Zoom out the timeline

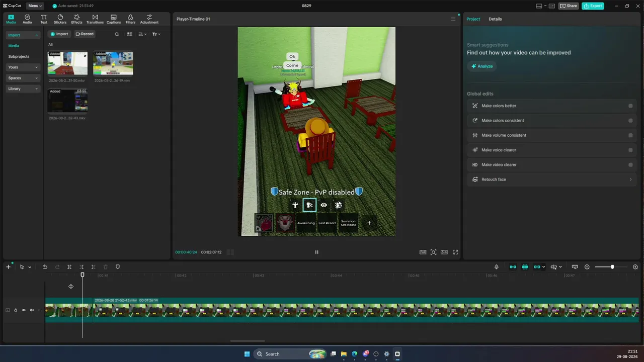[x=587, y=267]
